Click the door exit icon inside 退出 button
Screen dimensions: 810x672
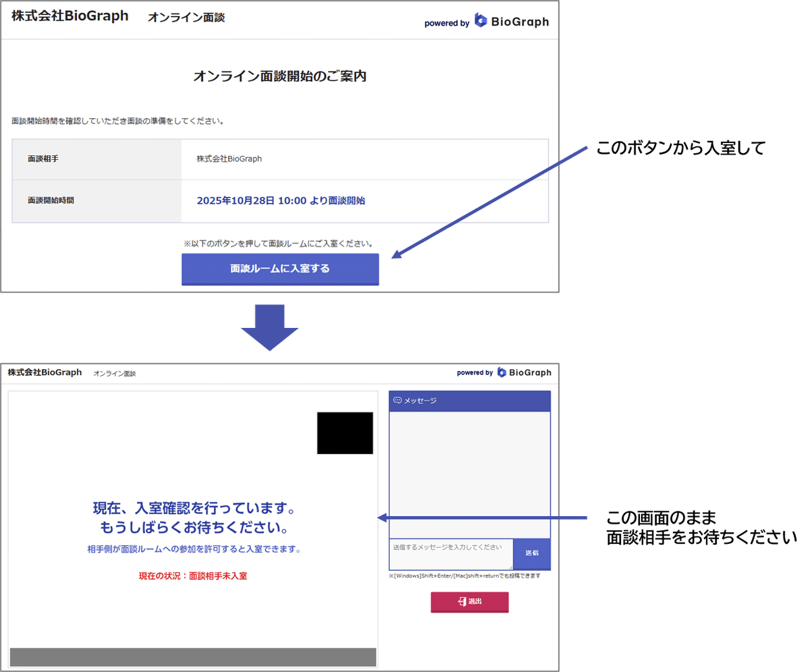click(x=461, y=602)
